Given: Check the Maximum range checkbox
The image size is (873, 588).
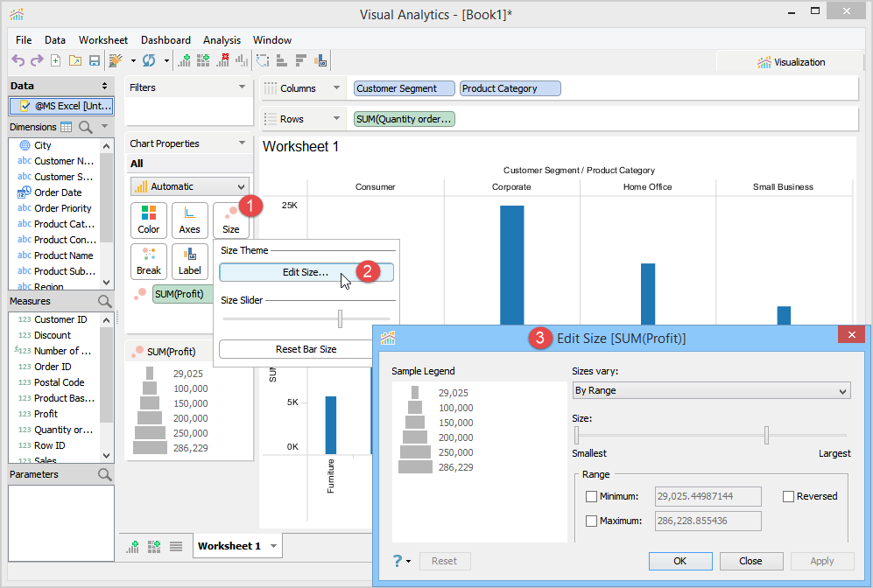Looking at the screenshot, I should 591,521.
